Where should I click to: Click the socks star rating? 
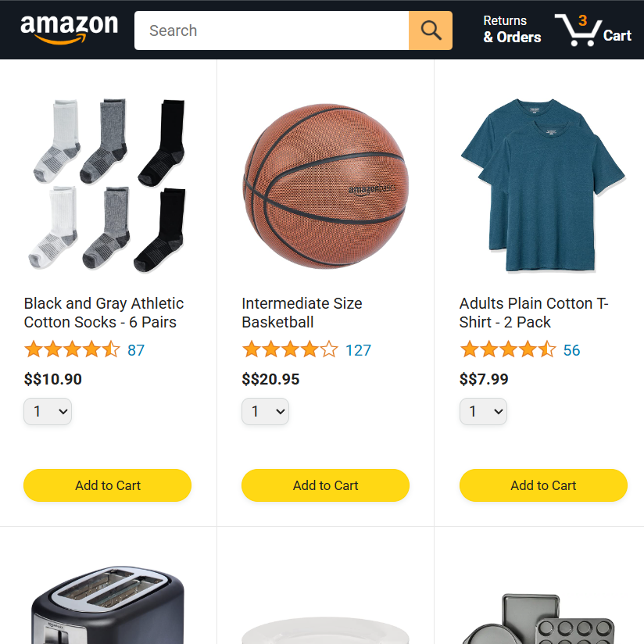72,350
